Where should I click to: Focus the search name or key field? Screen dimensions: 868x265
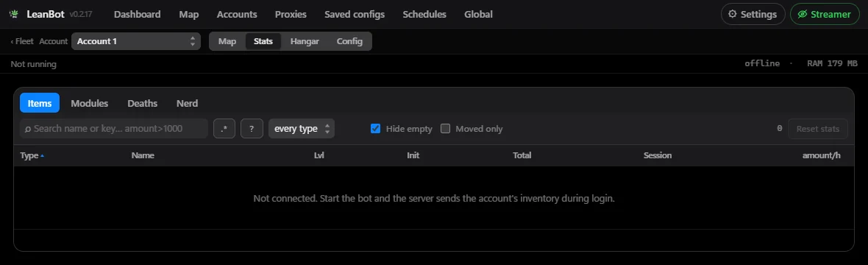click(114, 129)
